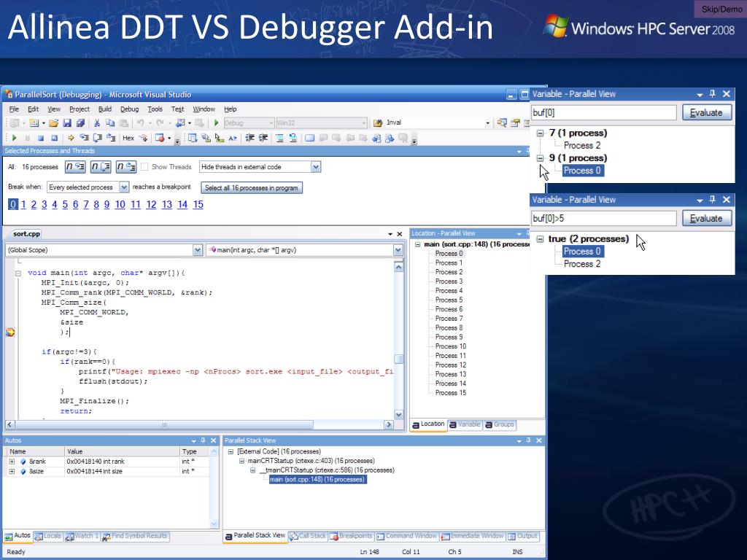This screenshot has width=747, height=560.
Task: Open the Window menu
Action: 204,109
